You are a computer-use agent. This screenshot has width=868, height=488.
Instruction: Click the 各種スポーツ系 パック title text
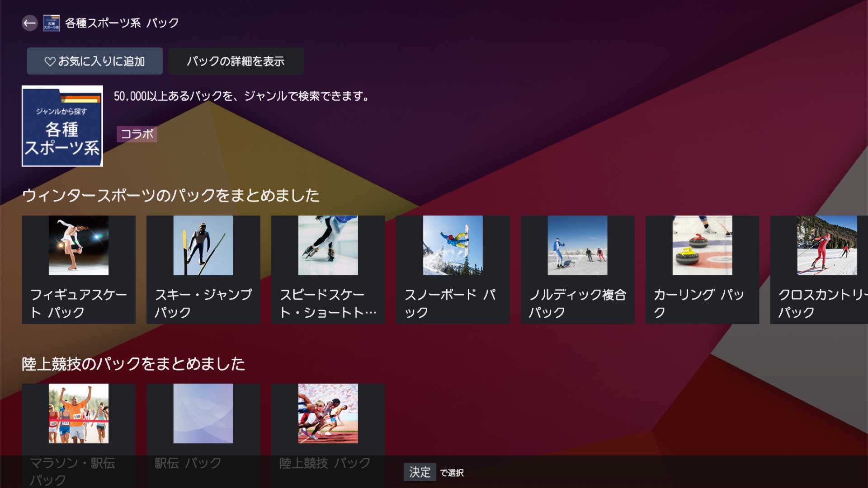pos(122,23)
